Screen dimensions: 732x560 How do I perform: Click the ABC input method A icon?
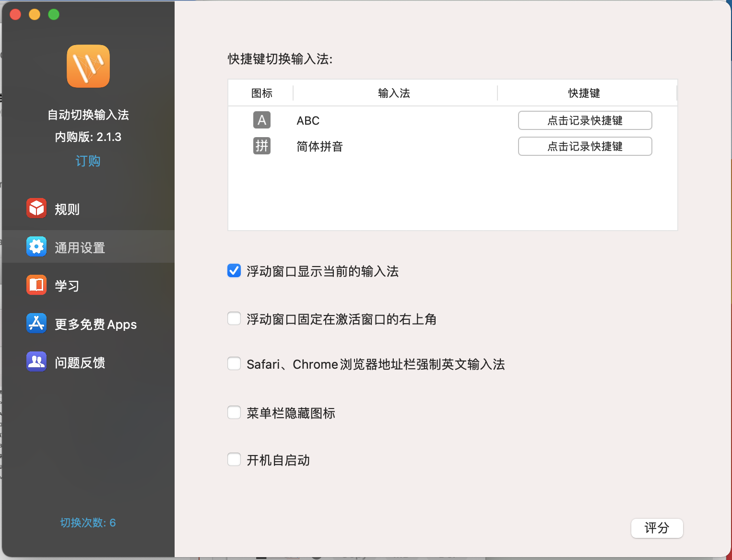point(262,120)
